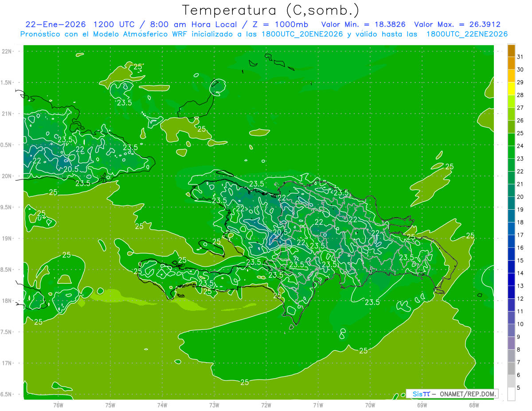Viewport: 532px width, 411px height.
Task: Click the "21" color scale label
Action: tap(520, 184)
